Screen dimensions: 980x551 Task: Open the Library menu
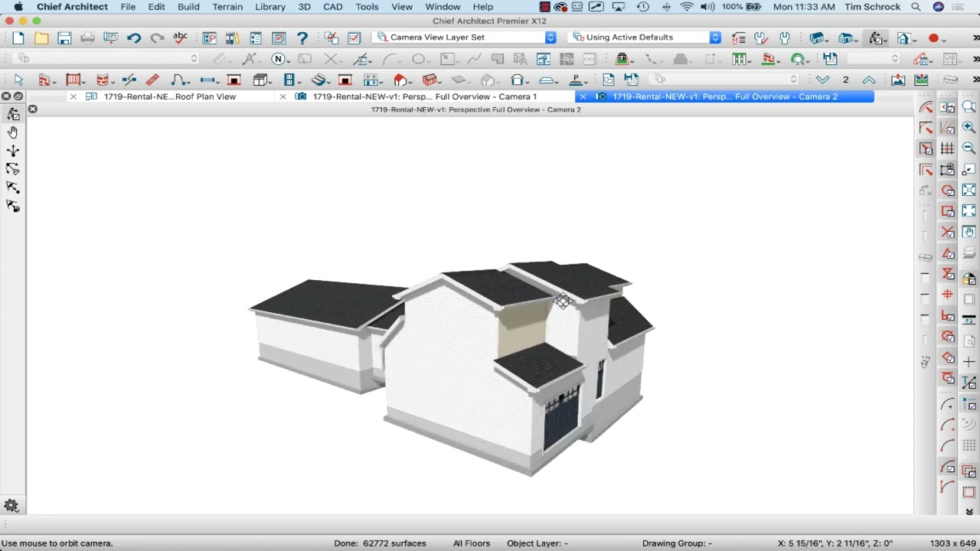(270, 7)
